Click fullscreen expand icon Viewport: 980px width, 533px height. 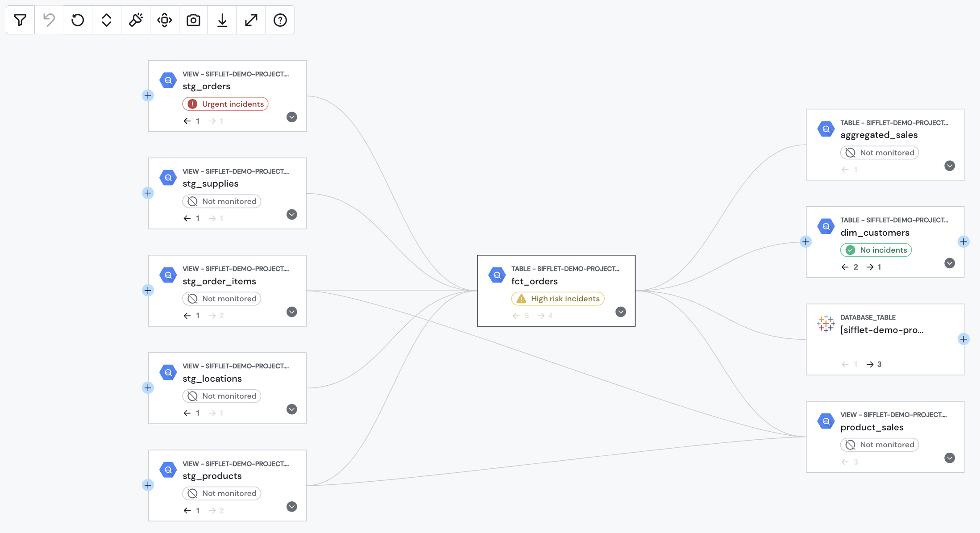[x=251, y=20]
